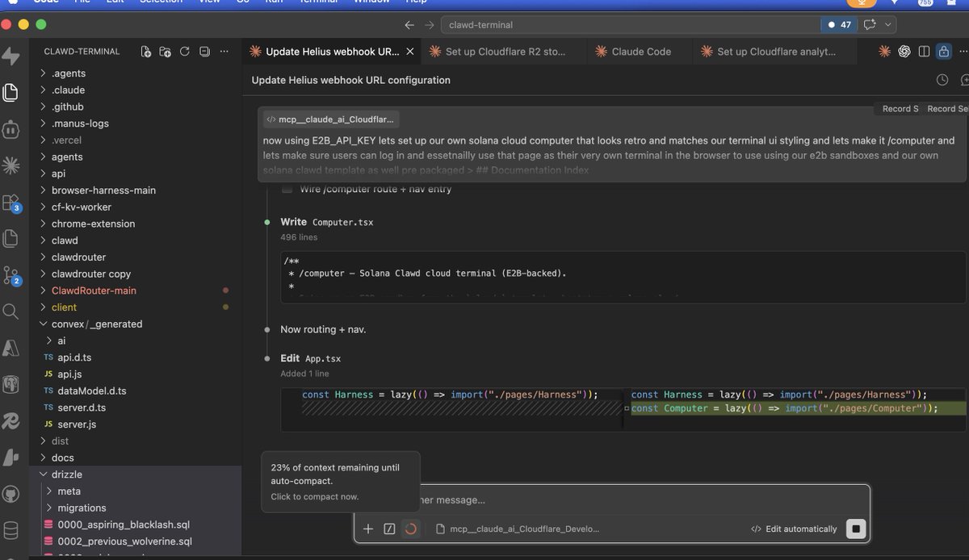The height and width of the screenshot is (560, 969).
Task: Open Extensions view with badge 3
Action: tap(10, 202)
